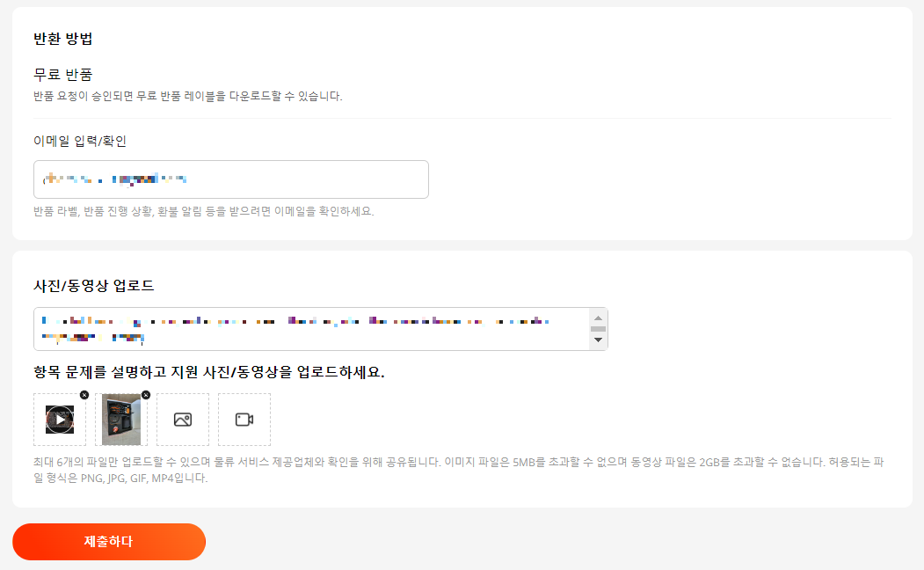This screenshot has width=924, height=570.
Task: Focus the email input field
Action: pyautogui.click(x=231, y=179)
